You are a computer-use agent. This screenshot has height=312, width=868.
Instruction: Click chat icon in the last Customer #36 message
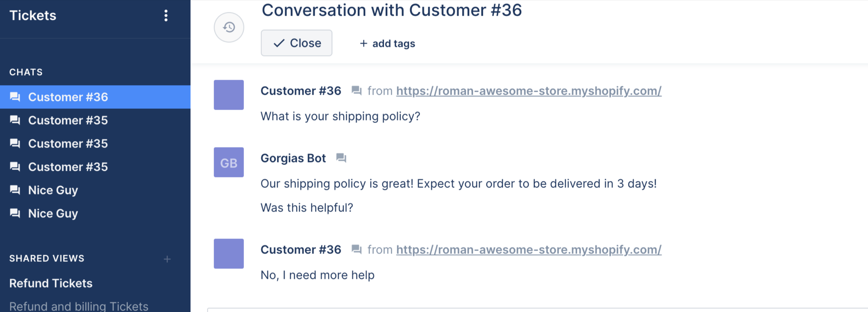coord(357,249)
